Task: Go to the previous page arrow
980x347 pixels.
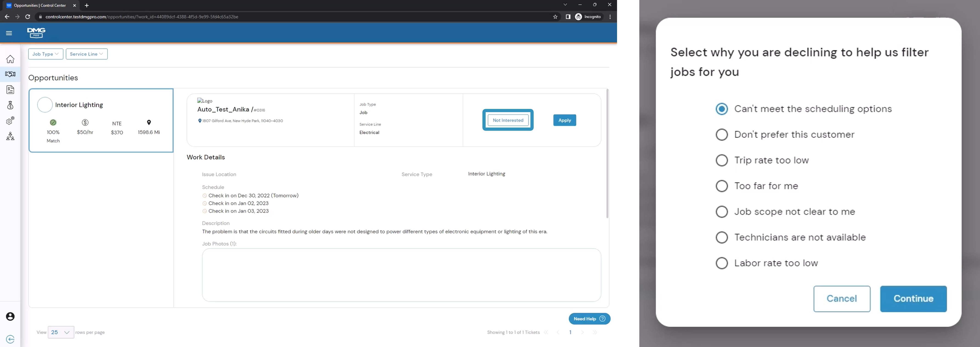Action: point(558,332)
